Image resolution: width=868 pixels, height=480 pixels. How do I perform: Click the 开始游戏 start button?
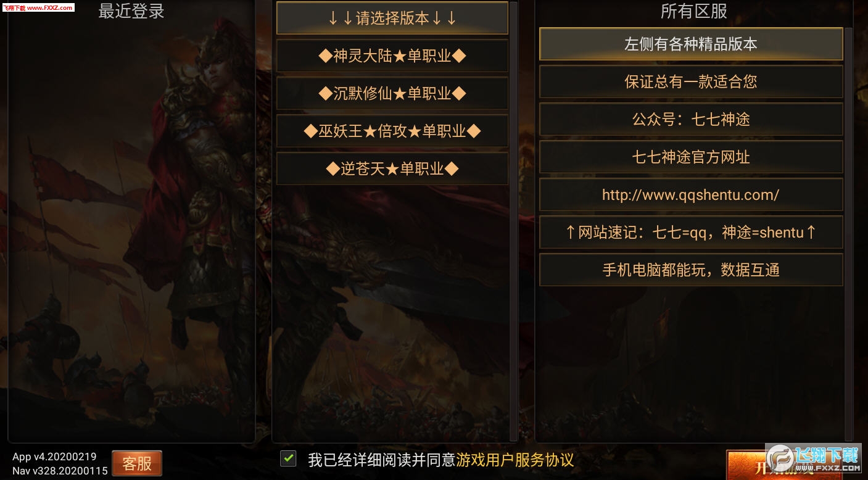coord(796,465)
